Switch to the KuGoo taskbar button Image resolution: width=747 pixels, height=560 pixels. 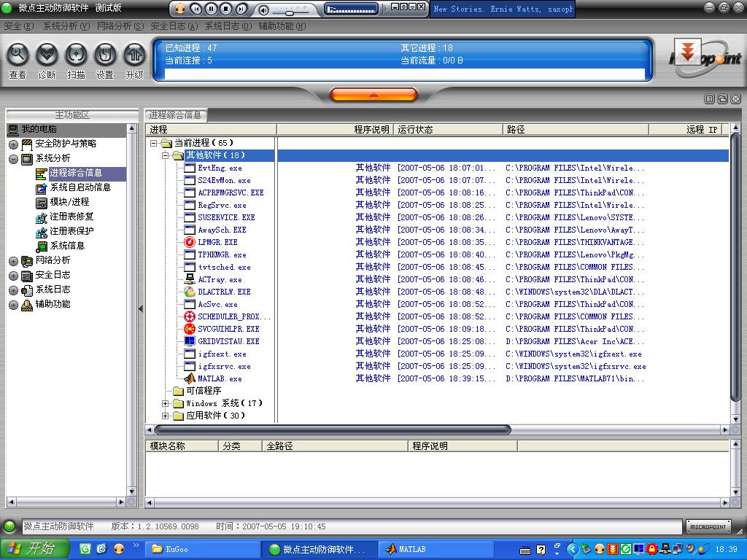[203, 549]
